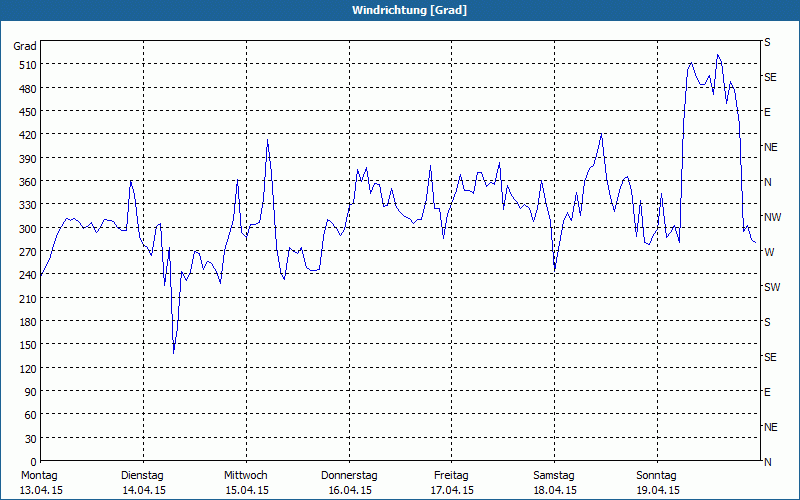Pick the Sonntag day label
800x500 pixels.
656,476
